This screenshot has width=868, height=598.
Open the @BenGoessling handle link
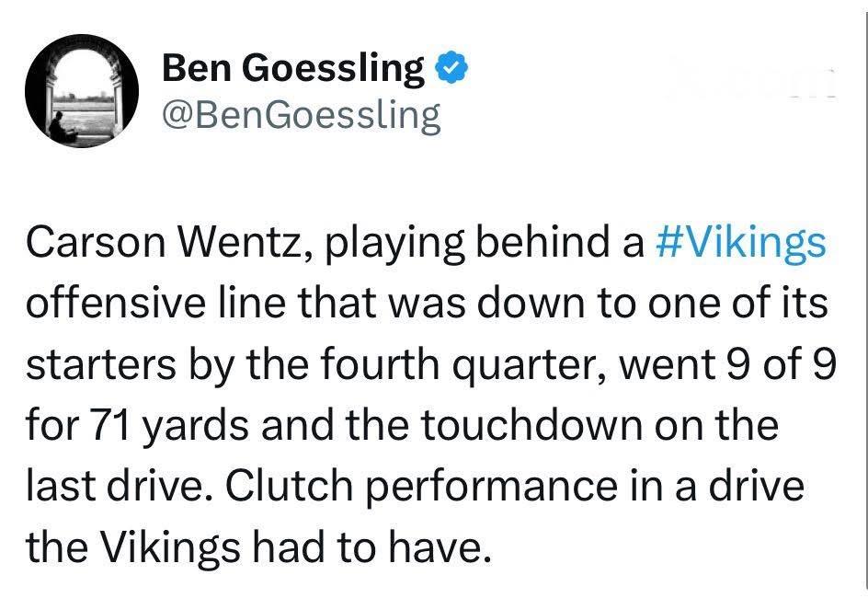pos(301,115)
